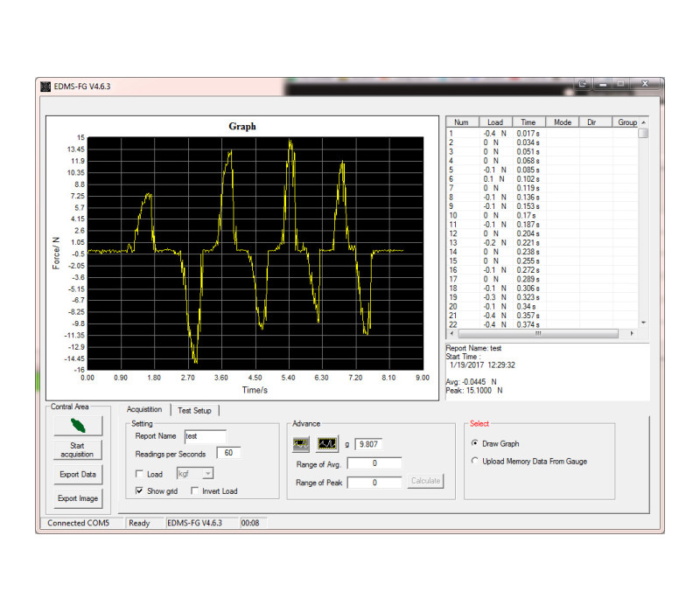This screenshot has height=612, width=700.
Task: Click the Export Image button
Action: pyautogui.click(x=78, y=498)
